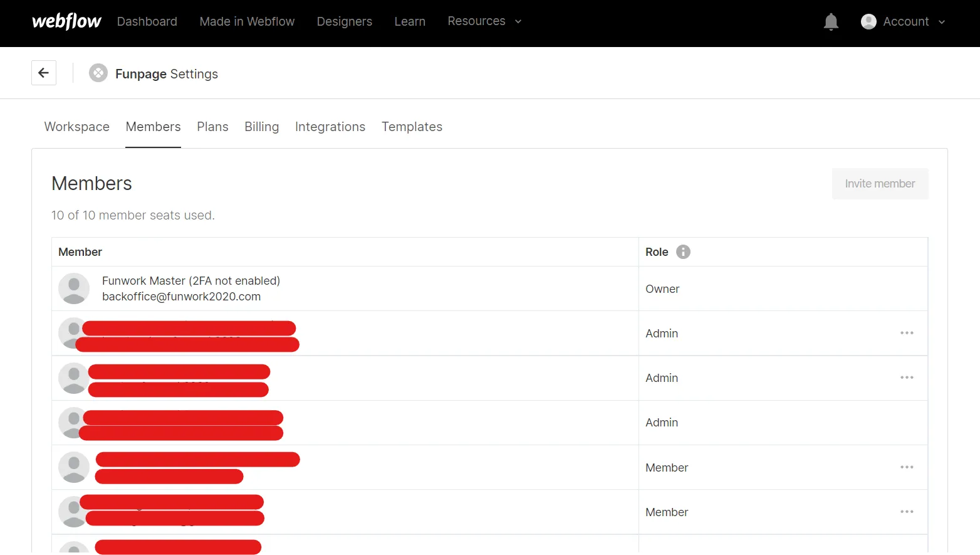Click the Webflow logo

(x=66, y=21)
